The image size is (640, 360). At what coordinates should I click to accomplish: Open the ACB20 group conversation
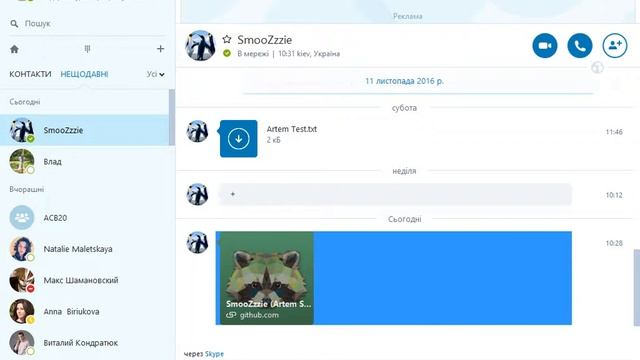[x=84, y=218]
